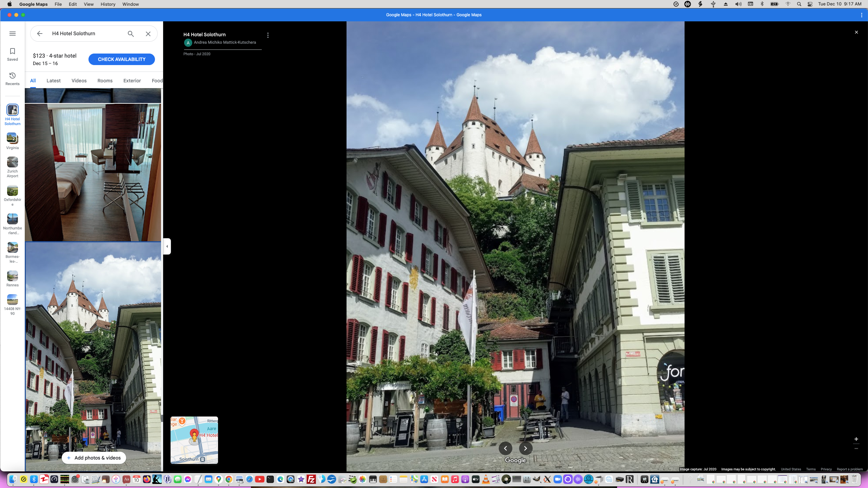Select the hotel room photo thumbnail
868x488 pixels.
coord(93,172)
